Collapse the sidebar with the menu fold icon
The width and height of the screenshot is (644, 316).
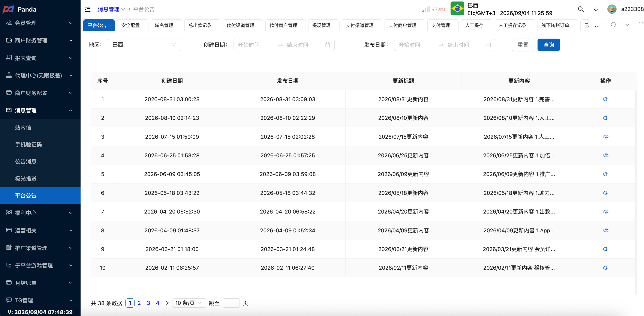88,9
